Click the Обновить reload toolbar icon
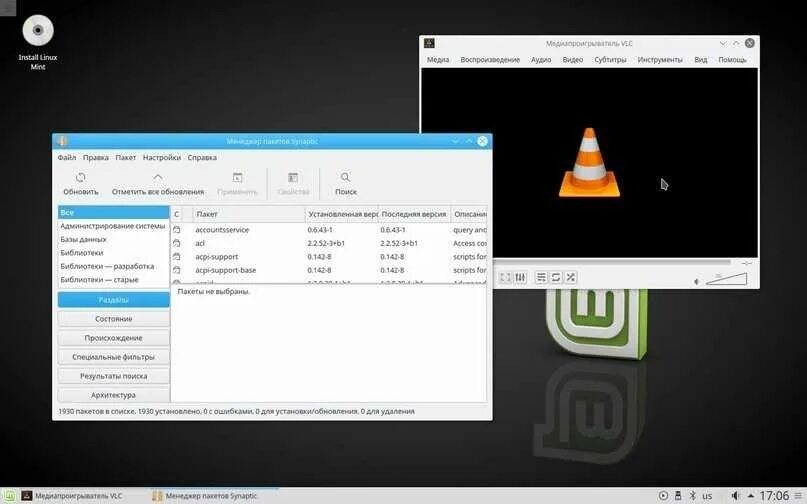 [80, 178]
